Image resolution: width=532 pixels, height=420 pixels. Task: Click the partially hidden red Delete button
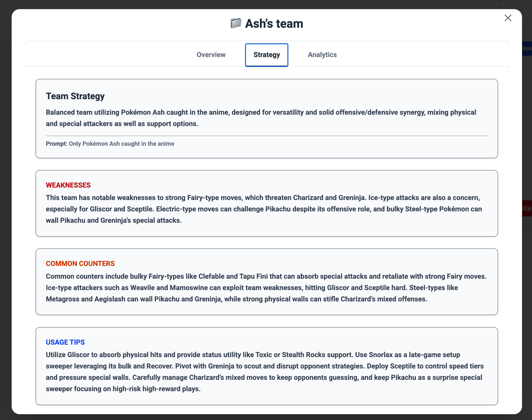coord(527,208)
